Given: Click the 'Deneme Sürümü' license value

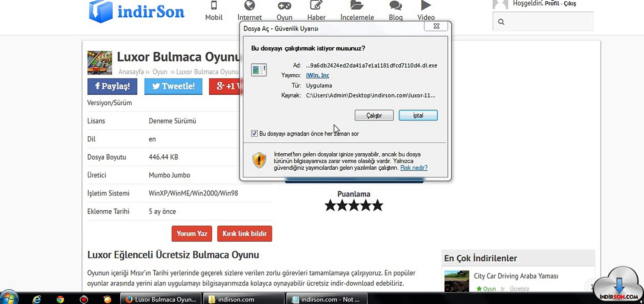Looking at the screenshot, I should [x=172, y=121].
